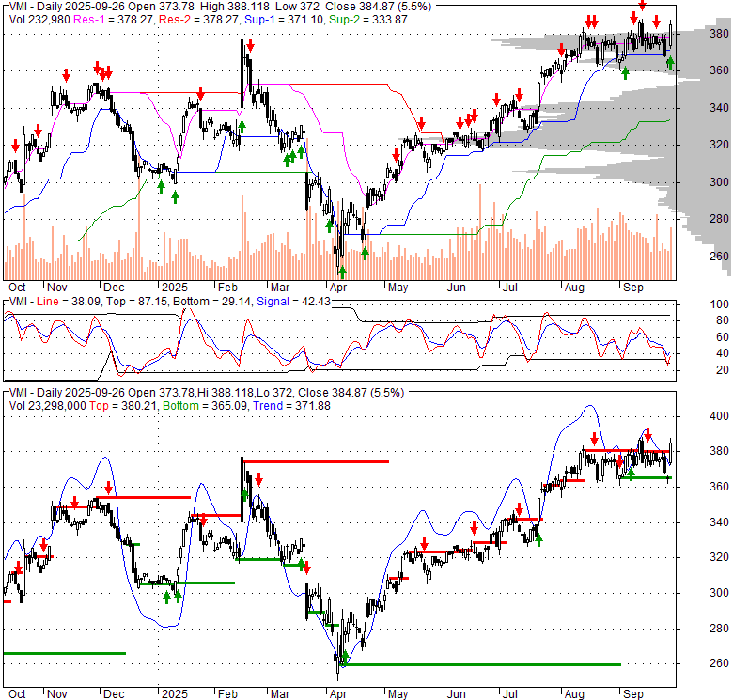Viewport: 733px width, 700px height.
Task: Click the 'Apr' label on top chart time axis
Action: (338, 288)
